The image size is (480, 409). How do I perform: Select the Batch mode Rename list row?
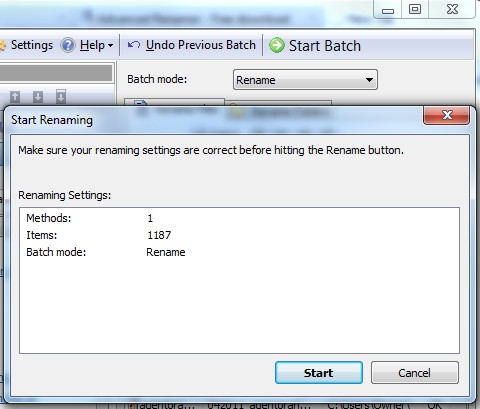click(x=239, y=252)
